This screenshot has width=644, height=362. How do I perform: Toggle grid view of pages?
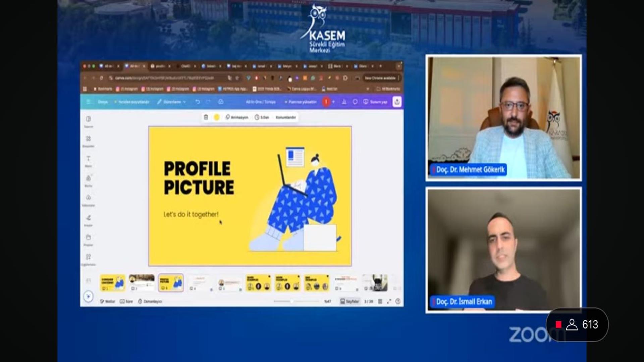[380, 301]
